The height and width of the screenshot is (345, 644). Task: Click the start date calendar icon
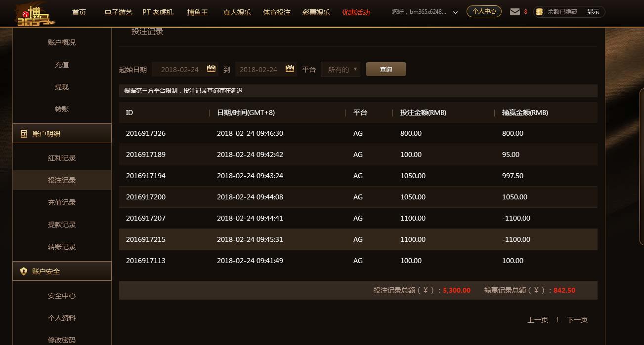click(211, 69)
